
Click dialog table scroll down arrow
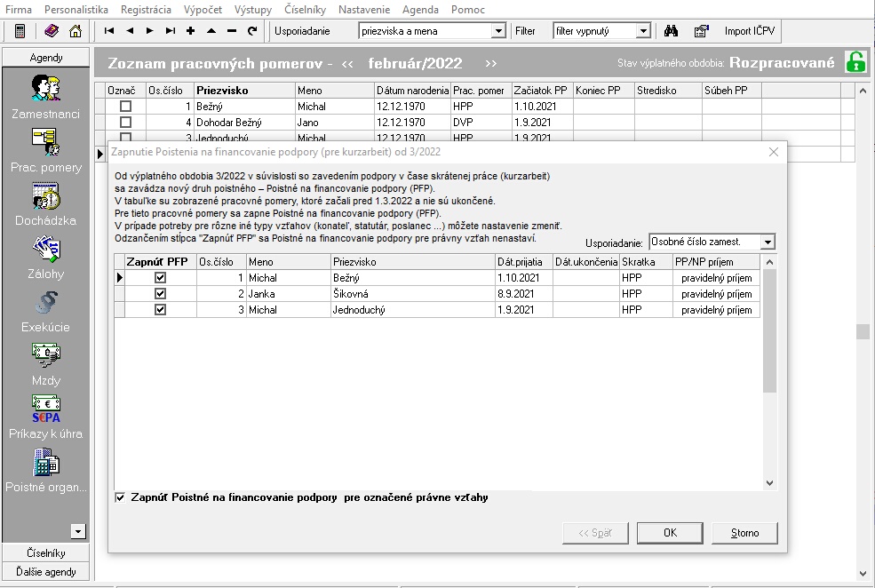769,483
